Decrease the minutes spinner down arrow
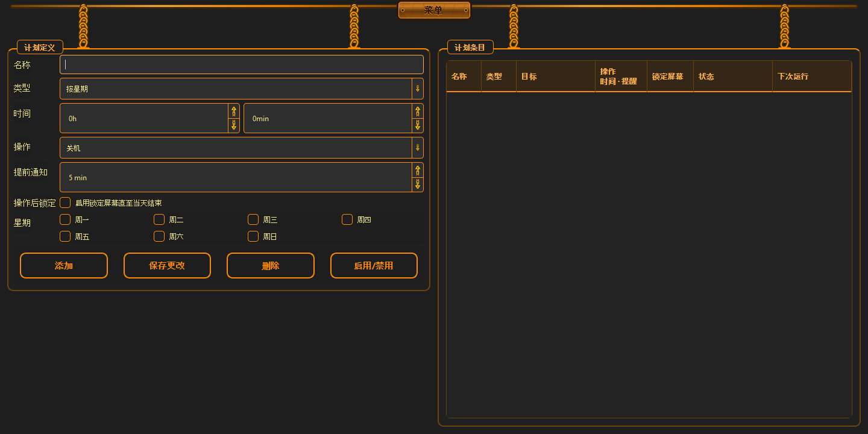868x434 pixels. tap(418, 125)
